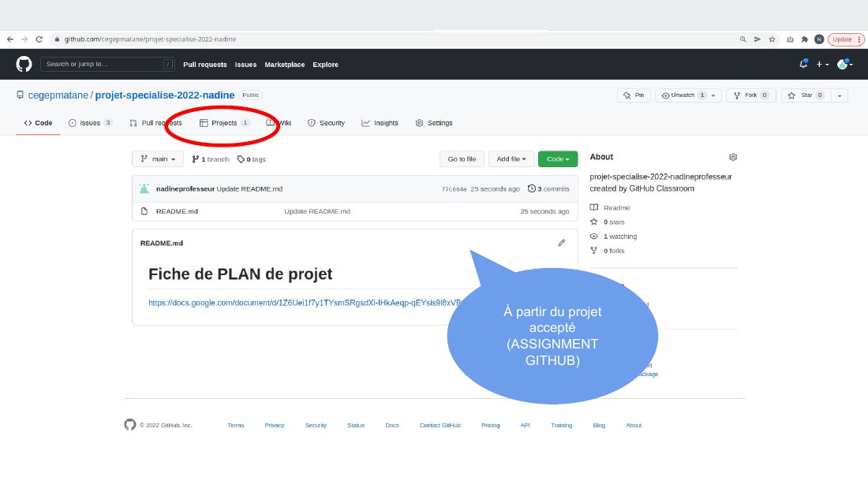868x488 pixels.
Task: Open the repository Settings tab
Action: (434, 123)
